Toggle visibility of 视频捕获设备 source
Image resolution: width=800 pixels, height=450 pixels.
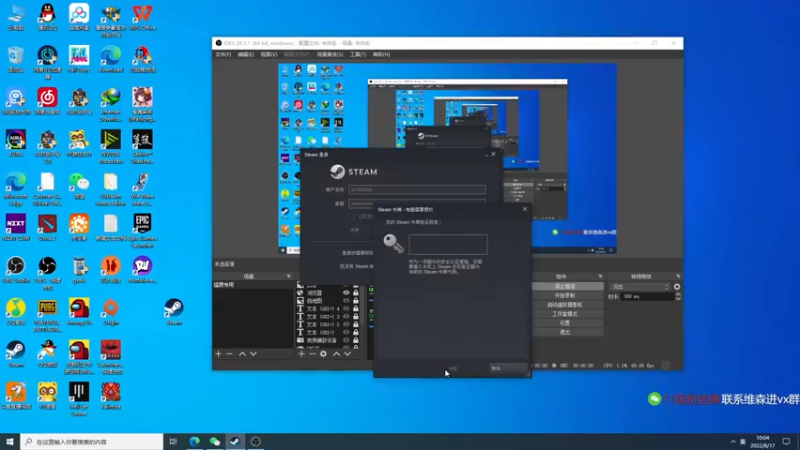pyautogui.click(x=346, y=340)
